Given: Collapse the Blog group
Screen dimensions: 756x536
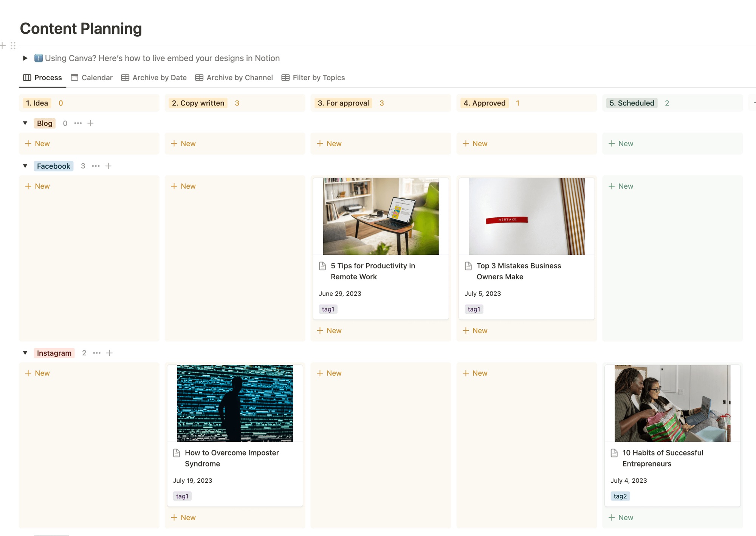Looking at the screenshot, I should (x=25, y=123).
